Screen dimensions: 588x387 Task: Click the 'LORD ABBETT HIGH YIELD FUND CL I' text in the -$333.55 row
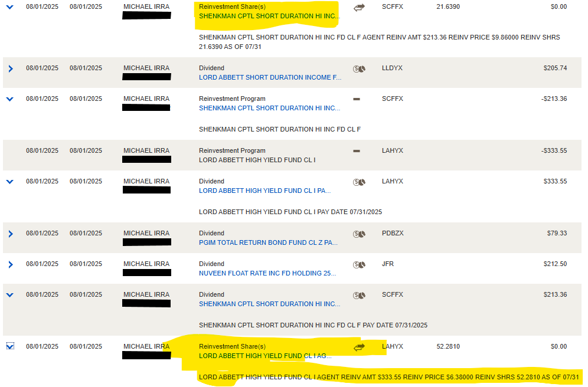point(257,160)
